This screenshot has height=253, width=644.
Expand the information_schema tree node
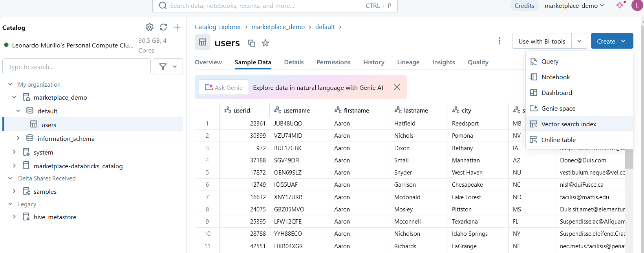pos(18,138)
